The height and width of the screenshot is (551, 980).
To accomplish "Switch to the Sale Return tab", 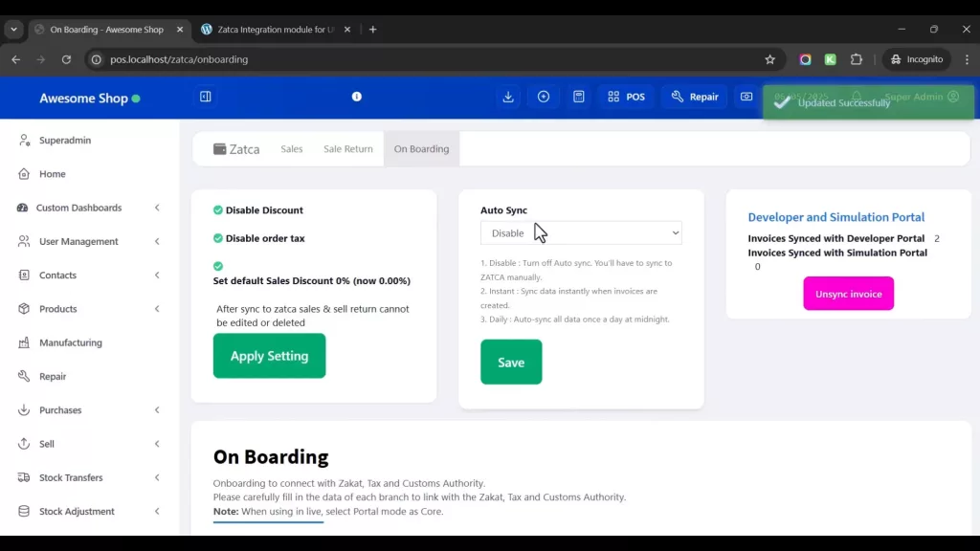I will click(x=348, y=149).
